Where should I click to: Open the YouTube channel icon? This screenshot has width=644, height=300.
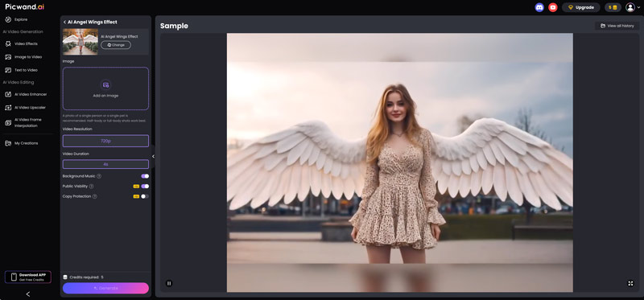pyautogui.click(x=553, y=7)
